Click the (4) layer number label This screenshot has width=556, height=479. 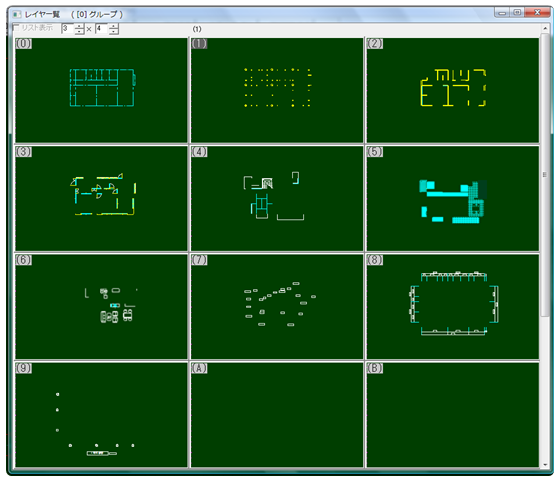pyautogui.click(x=199, y=152)
